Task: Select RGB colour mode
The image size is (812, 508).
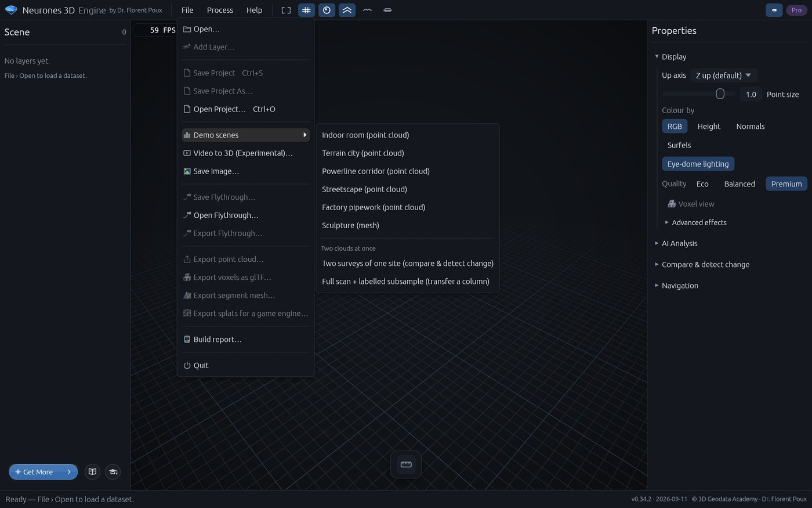Action: 674,126
